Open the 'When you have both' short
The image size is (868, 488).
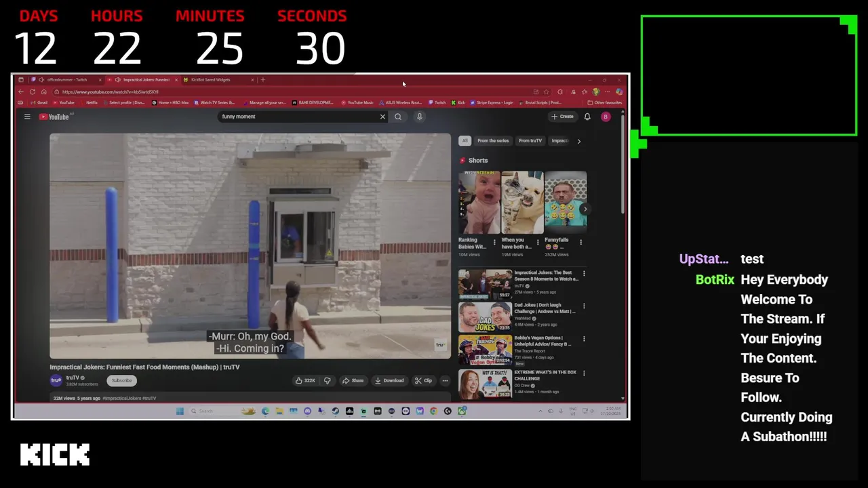pos(522,203)
